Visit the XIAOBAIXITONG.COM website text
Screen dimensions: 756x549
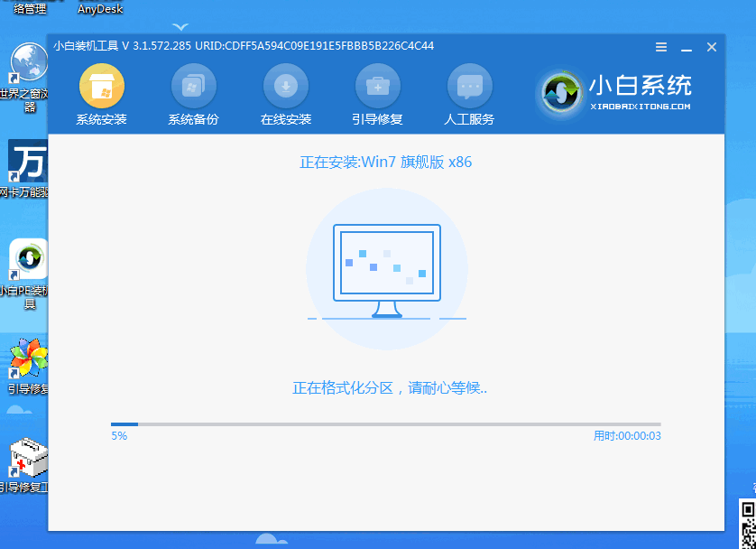(641, 105)
